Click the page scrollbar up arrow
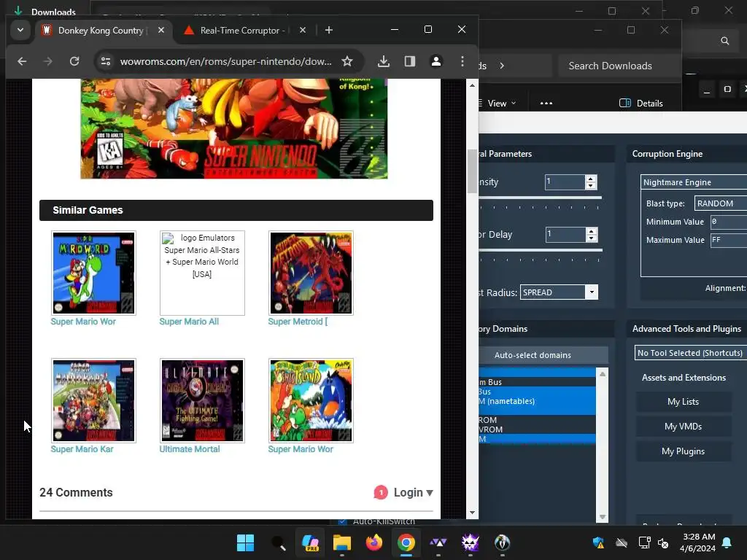Viewport: 747px width, 560px height. coord(472,85)
